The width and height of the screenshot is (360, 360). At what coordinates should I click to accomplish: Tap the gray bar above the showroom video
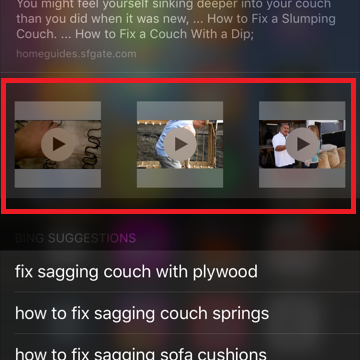click(302, 111)
